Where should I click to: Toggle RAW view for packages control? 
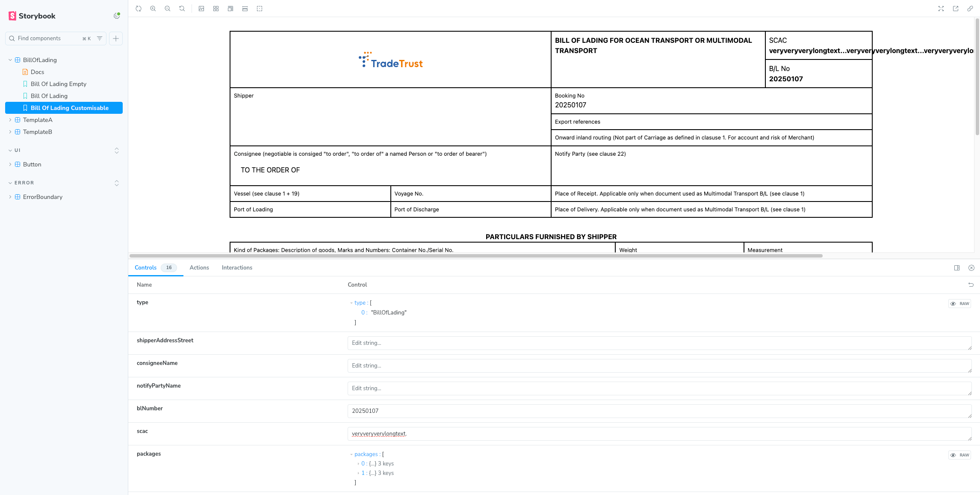pyautogui.click(x=960, y=455)
